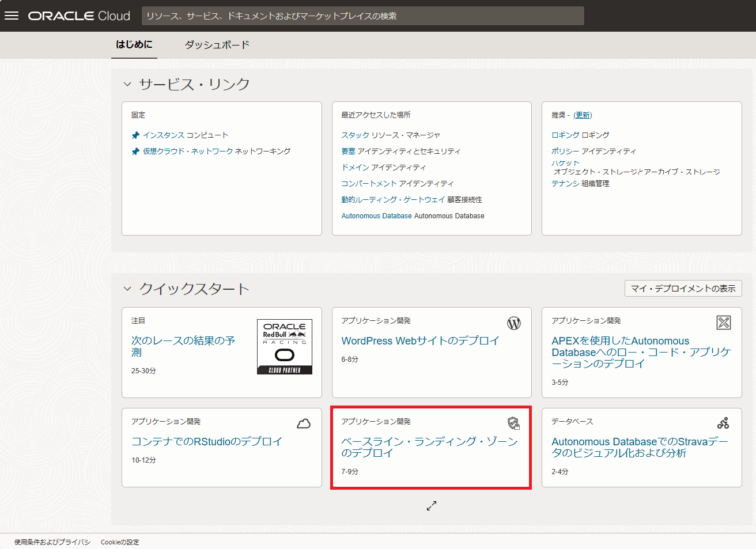Screen dimensions: 756x549
Task: Click the expand arrows icon below quickstarts
Action: [432, 505]
